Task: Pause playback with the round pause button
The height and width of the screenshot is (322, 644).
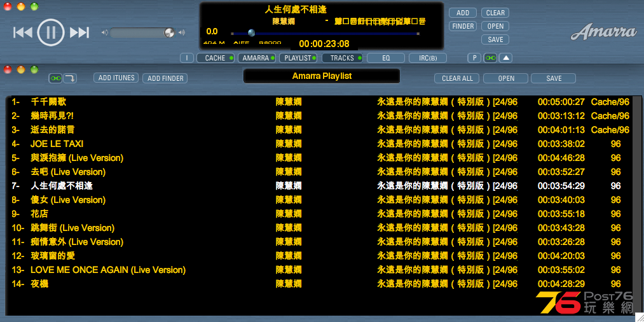Action: (51, 32)
